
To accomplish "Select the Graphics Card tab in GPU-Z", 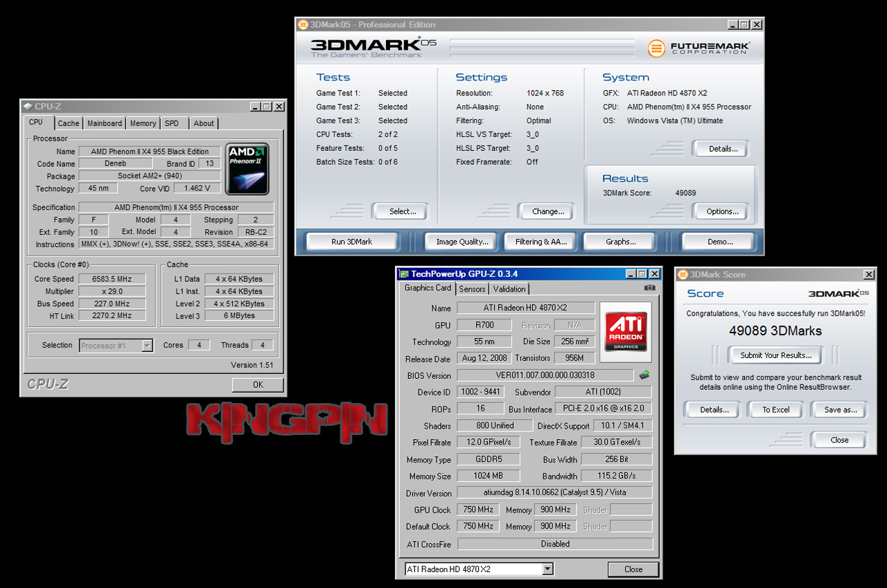I will pyautogui.click(x=428, y=288).
